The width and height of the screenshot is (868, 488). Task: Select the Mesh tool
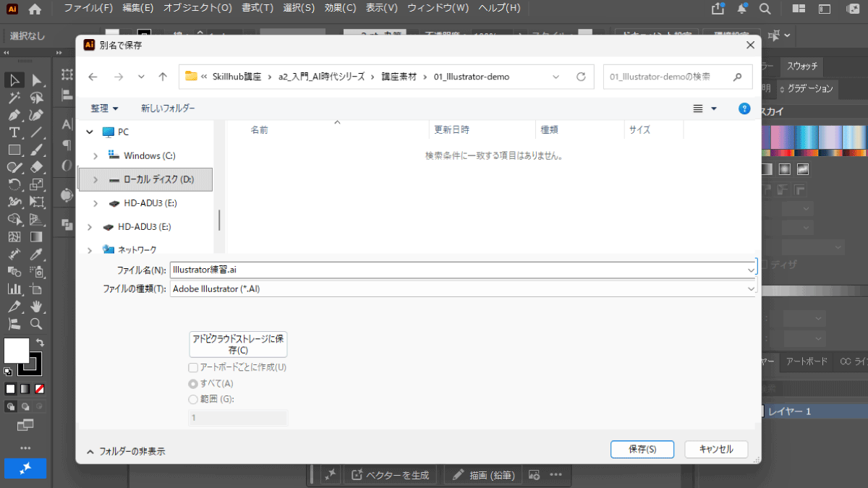coord(14,236)
